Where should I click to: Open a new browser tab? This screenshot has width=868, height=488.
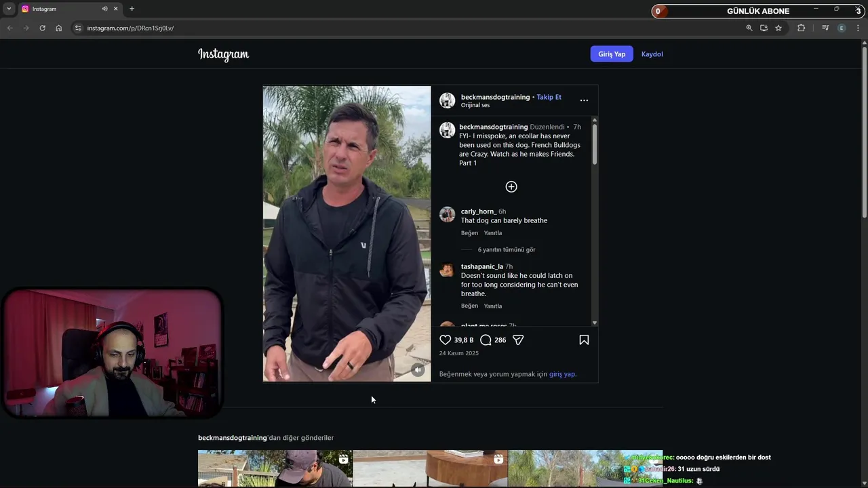coord(132,9)
